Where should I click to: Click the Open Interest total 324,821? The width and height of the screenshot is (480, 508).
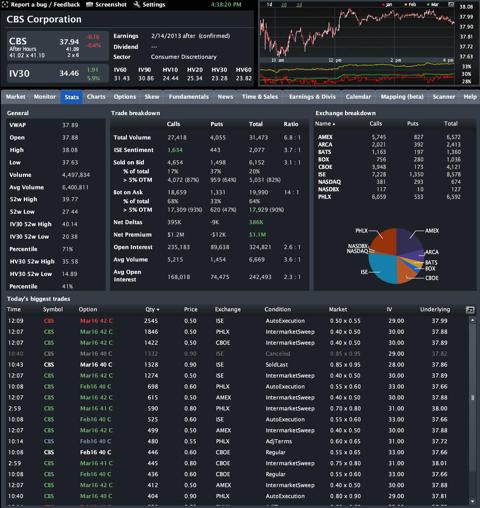(x=260, y=247)
